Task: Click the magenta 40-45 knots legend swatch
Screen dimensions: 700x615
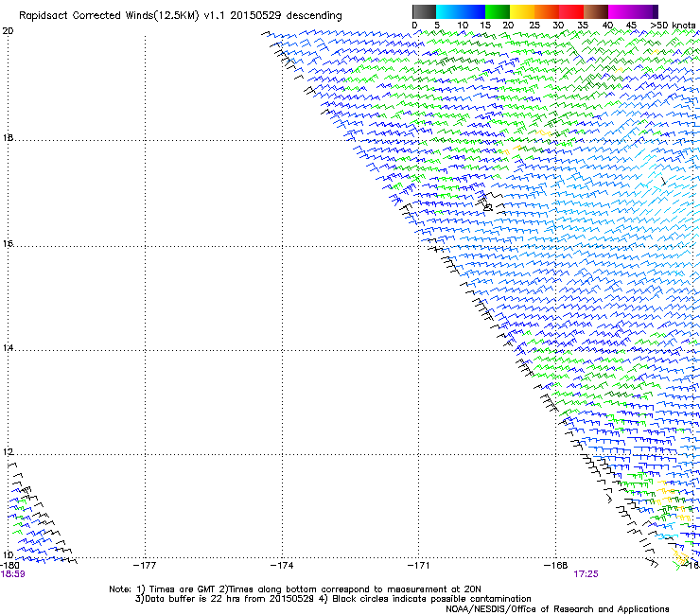Action: point(621,11)
